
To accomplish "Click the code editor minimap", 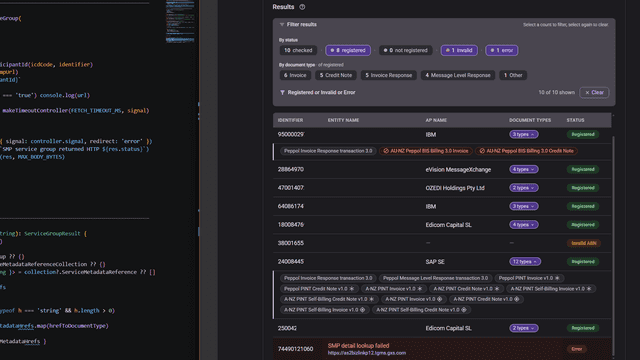I will click(x=180, y=21).
